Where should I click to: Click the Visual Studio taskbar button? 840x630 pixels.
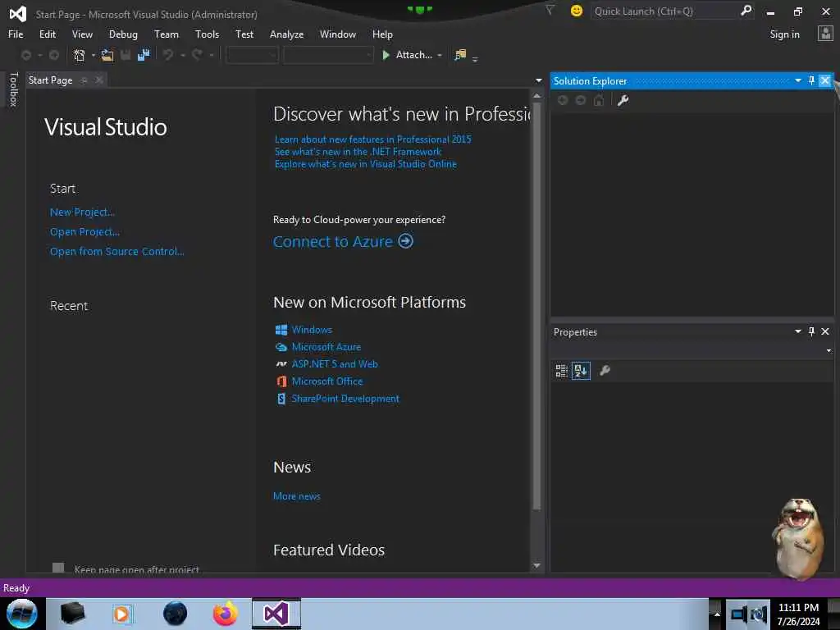(276, 614)
